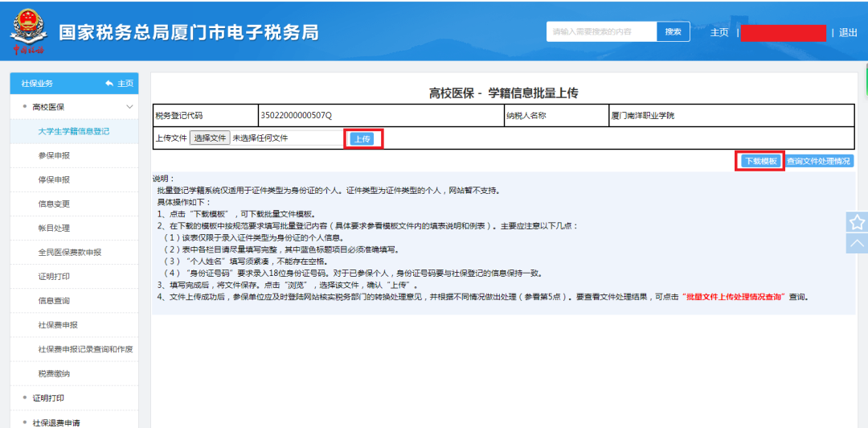Click the 选择文件 file chooser button
Image resolution: width=868 pixels, height=428 pixels.
pyautogui.click(x=210, y=138)
